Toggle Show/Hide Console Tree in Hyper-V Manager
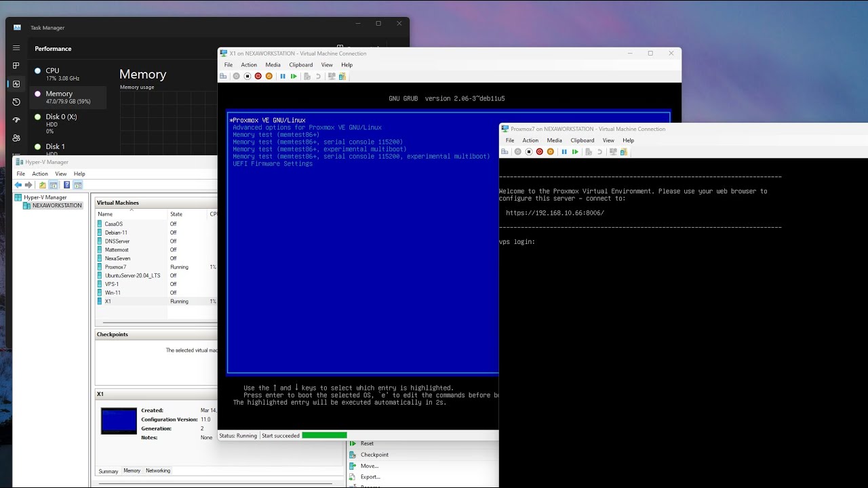The height and width of the screenshot is (488, 868). click(x=53, y=185)
